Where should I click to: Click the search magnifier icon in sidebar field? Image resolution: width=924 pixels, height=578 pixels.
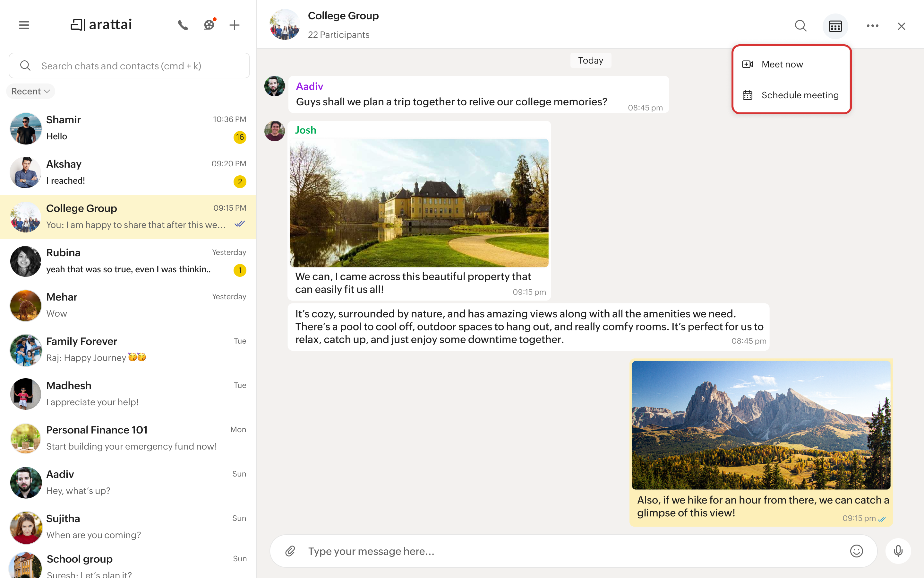tap(25, 66)
